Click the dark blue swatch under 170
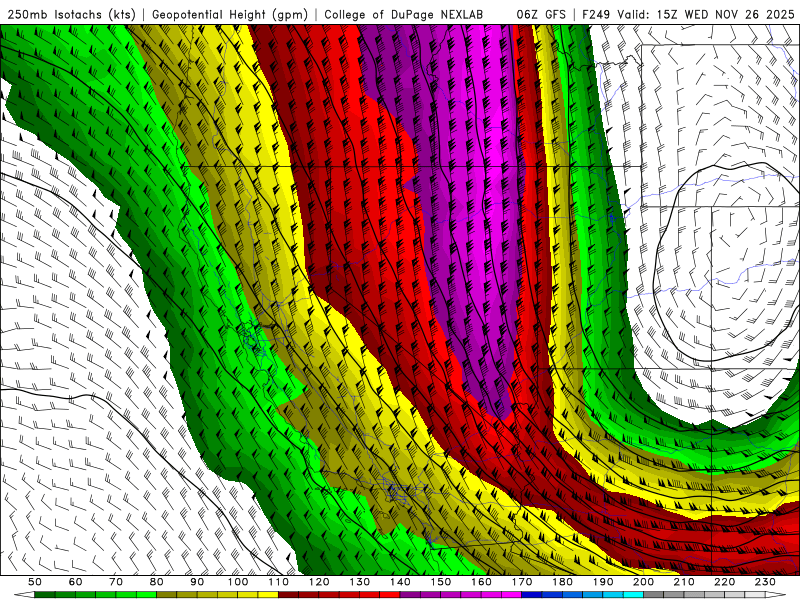Image resolution: width=800 pixels, height=600 pixels. click(x=532, y=594)
